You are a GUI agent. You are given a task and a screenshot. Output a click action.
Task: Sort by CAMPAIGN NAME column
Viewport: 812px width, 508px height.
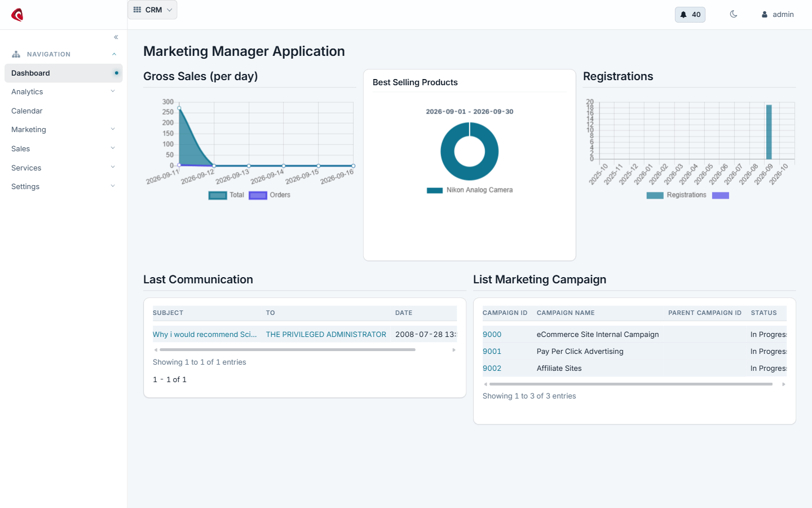click(566, 313)
